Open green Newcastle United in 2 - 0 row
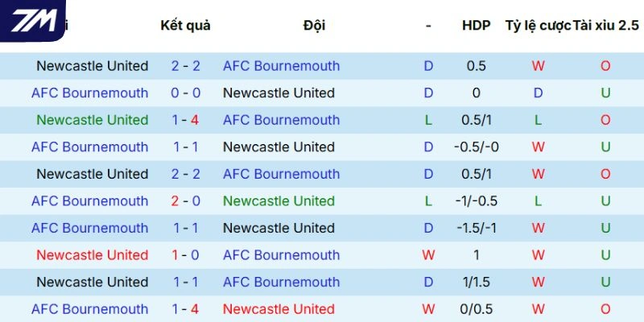 [279, 201]
